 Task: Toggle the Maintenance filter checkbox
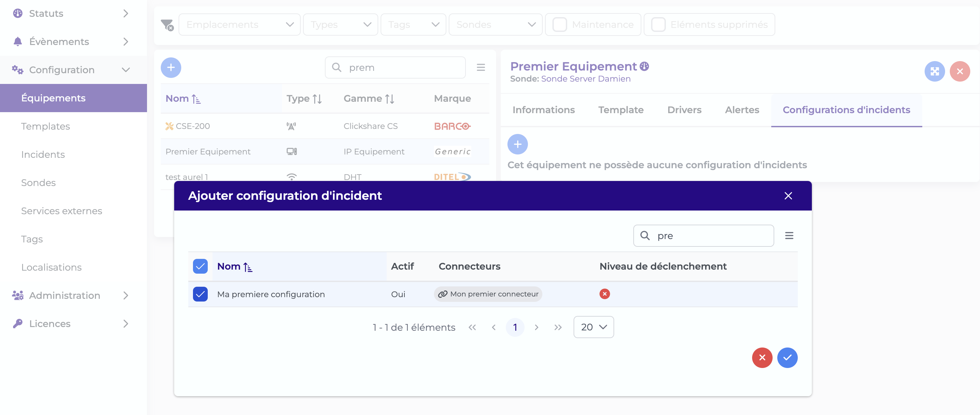[559, 25]
